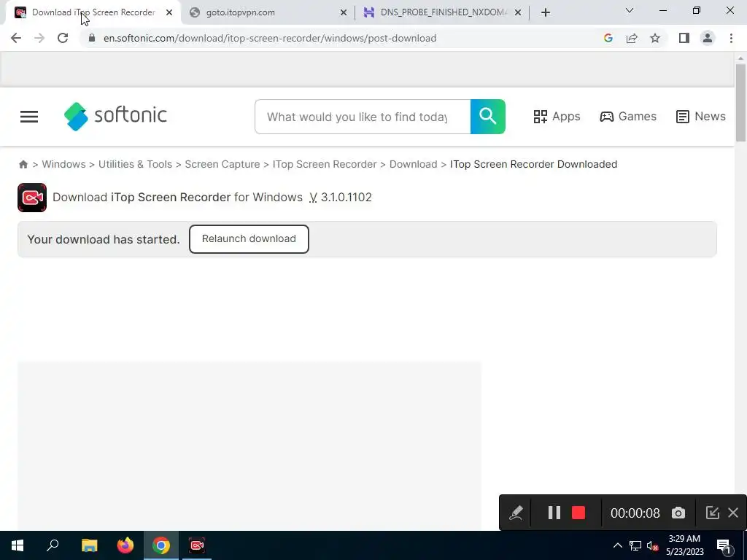This screenshot has width=747, height=560.
Task: Click the iTop Screen Recorder app icon
Action: tap(32, 198)
